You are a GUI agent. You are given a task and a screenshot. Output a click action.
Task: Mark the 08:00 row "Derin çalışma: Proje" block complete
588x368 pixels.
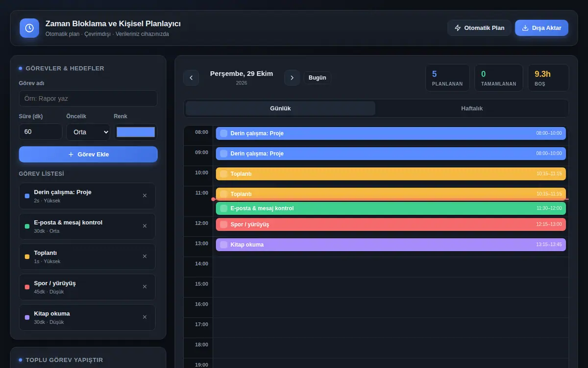224,133
